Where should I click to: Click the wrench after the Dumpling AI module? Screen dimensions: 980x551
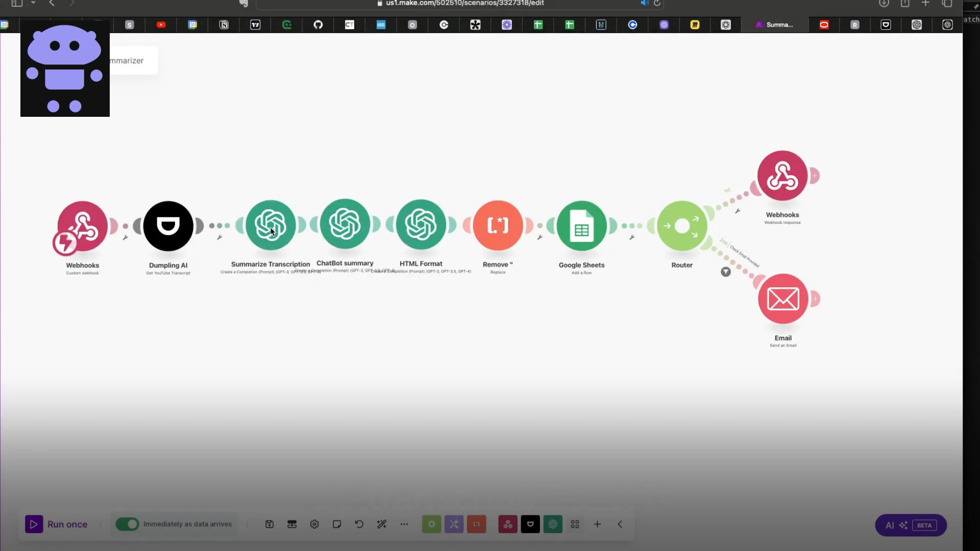pos(219,237)
